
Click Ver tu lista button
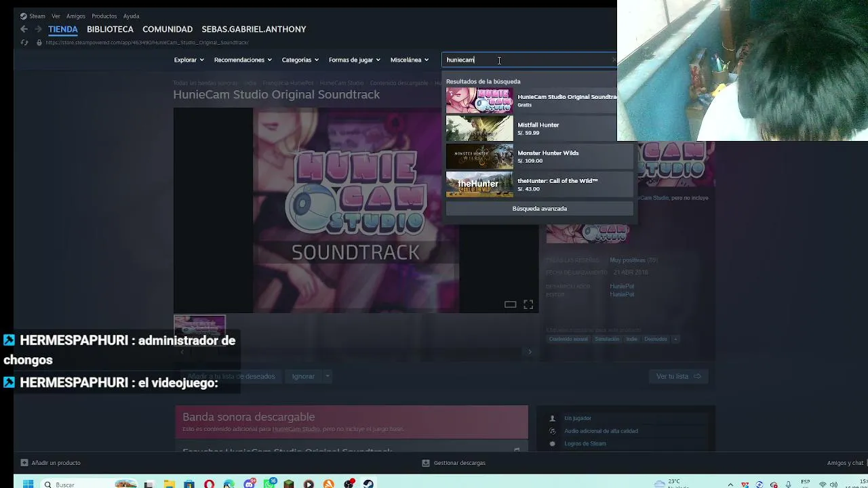pyautogui.click(x=678, y=376)
